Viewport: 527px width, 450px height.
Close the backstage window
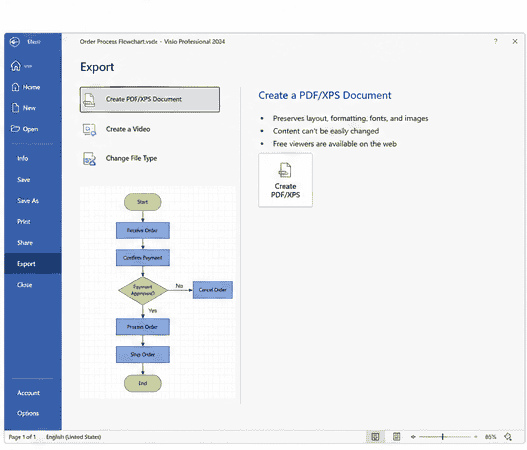pos(515,41)
